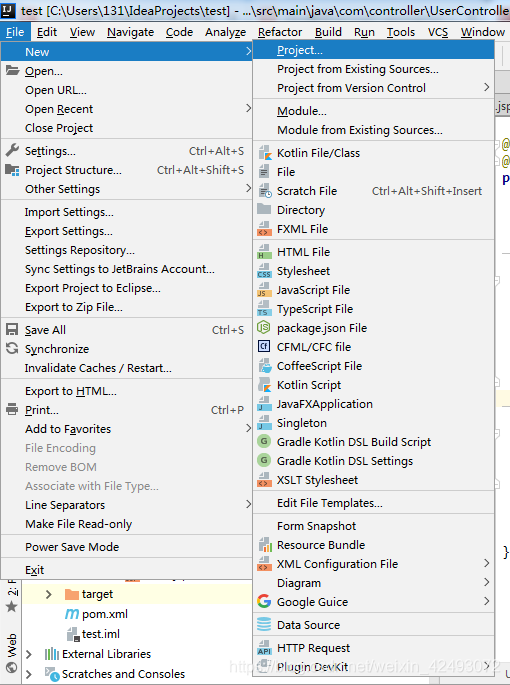Open the Build menu
Viewport: 510px width, 685px height.
pyautogui.click(x=328, y=32)
